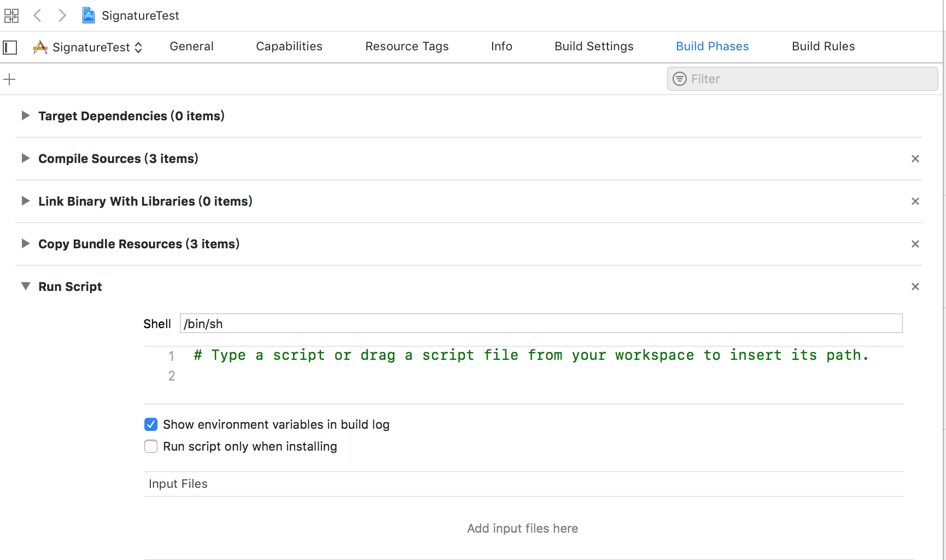This screenshot has height=560, width=946.
Task: Switch to Build Rules tab
Action: [824, 46]
